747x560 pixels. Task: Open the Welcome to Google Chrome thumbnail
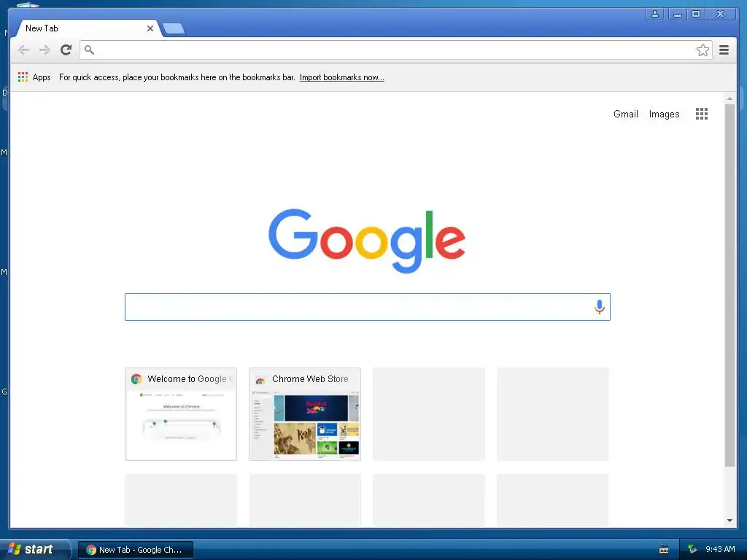coord(181,414)
